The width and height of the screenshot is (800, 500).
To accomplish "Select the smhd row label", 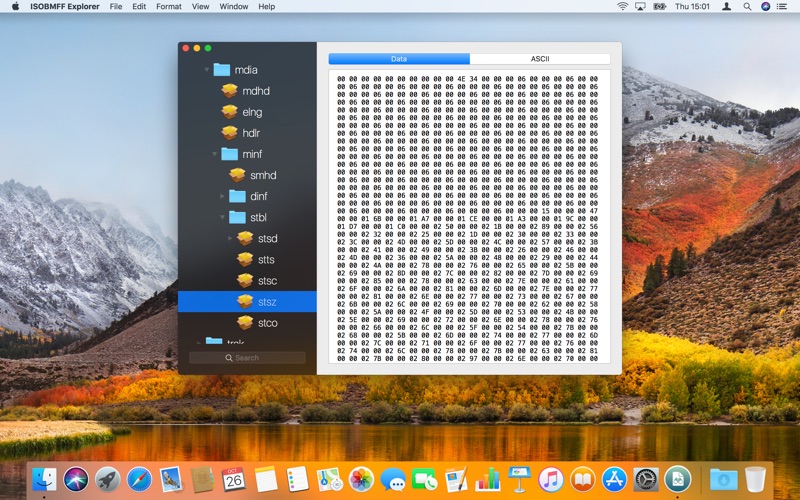I will coord(263,175).
